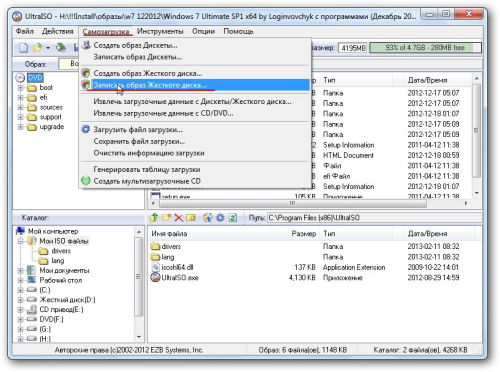Screen dimensions: 500x372
Task: Expand Мои документы node
Action: (20, 270)
